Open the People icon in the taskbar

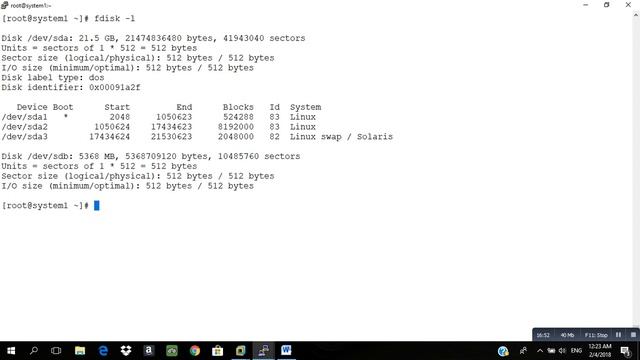click(x=523, y=351)
